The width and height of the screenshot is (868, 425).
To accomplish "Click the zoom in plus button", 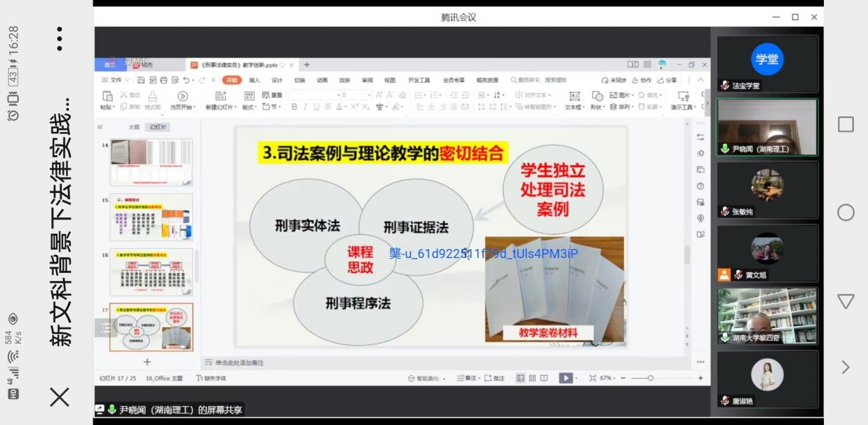I will tap(700, 378).
